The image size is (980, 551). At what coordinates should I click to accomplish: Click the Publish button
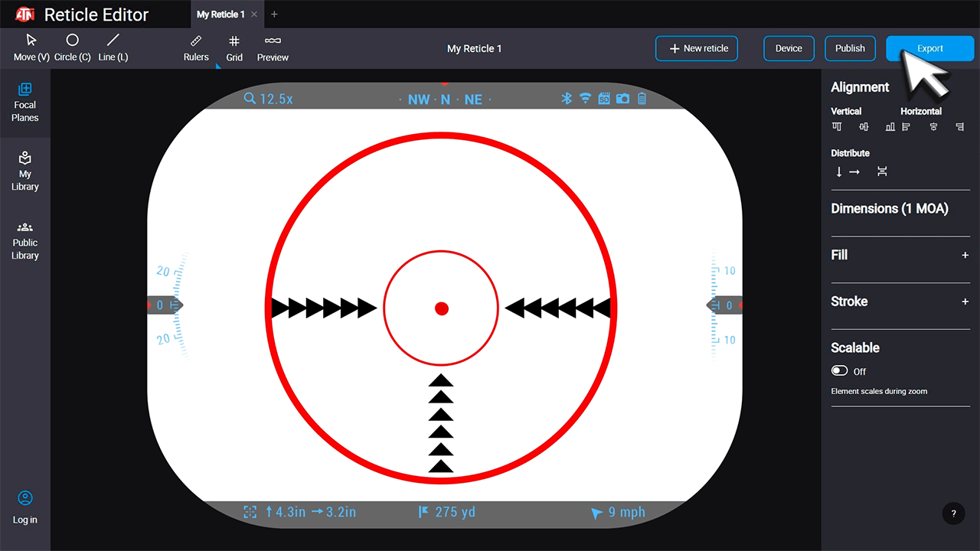pyautogui.click(x=850, y=48)
